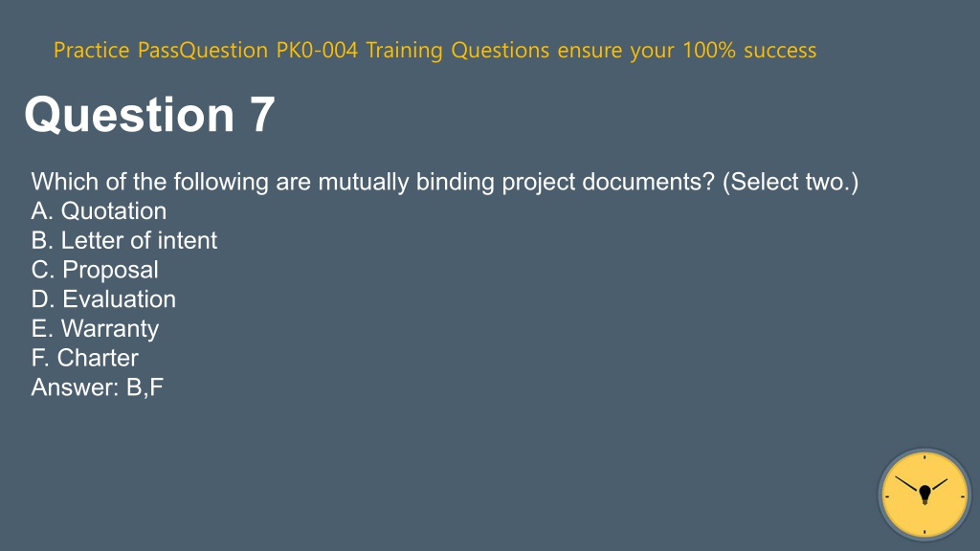Pick option F. Charter
Screen dimensions: 980x551
[x=85, y=358]
